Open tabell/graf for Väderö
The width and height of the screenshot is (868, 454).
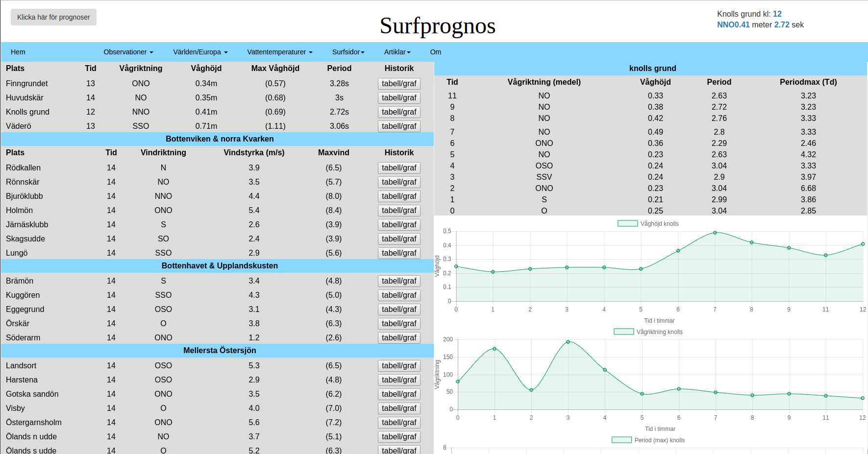point(399,126)
